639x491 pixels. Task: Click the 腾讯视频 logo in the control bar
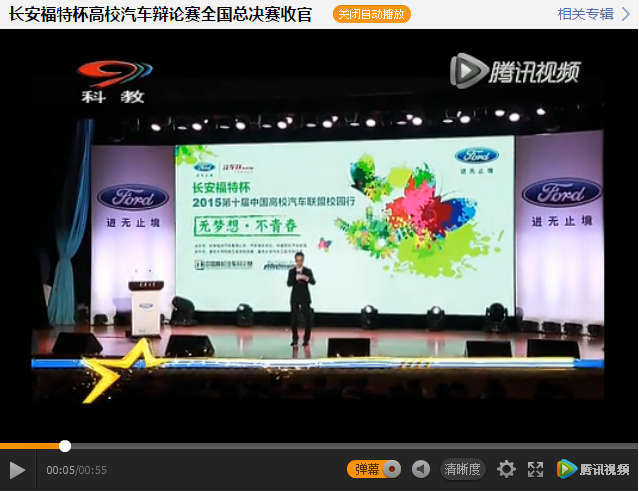pos(593,469)
